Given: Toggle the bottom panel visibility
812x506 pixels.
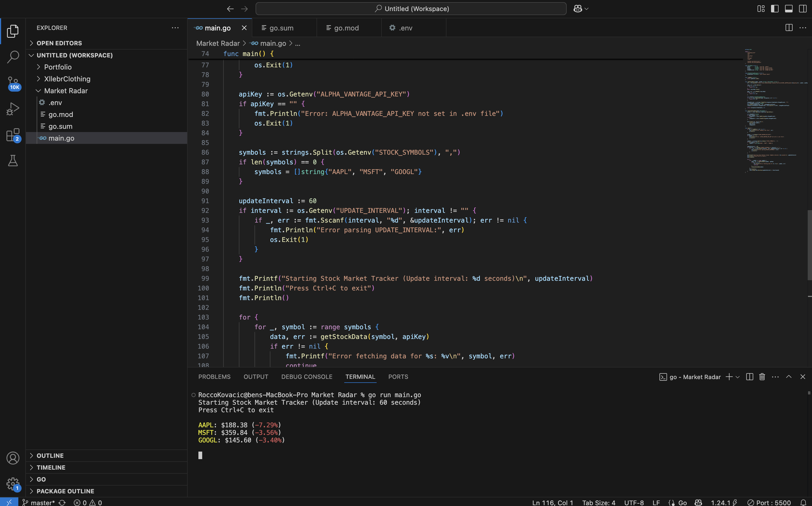Looking at the screenshot, I should [x=789, y=9].
